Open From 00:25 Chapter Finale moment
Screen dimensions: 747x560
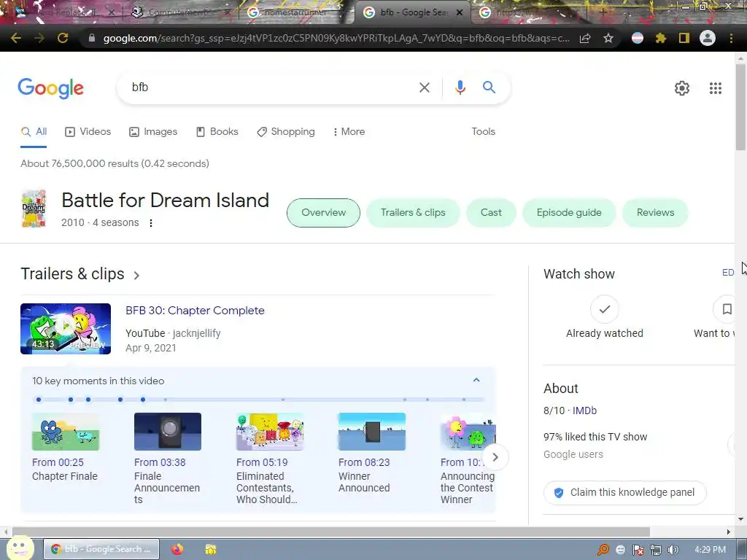pyautogui.click(x=66, y=448)
